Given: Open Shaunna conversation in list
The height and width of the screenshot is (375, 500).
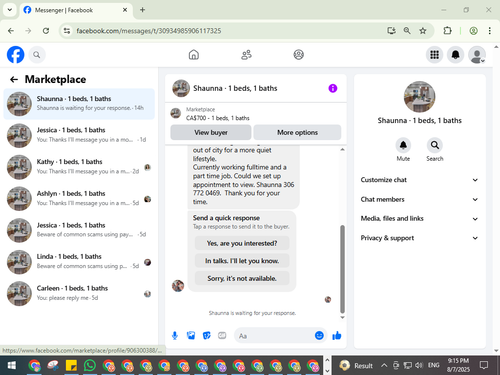Looking at the screenshot, I should 79,104.
